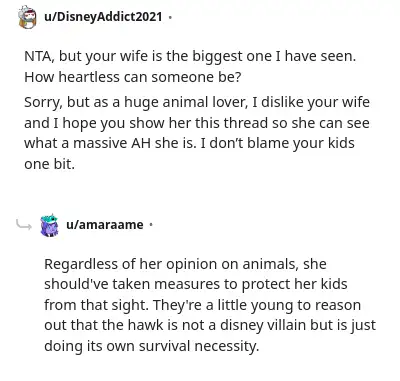Click the reply-thread arrow beside amaraame
The width and height of the screenshot is (400, 381).
click(x=24, y=226)
